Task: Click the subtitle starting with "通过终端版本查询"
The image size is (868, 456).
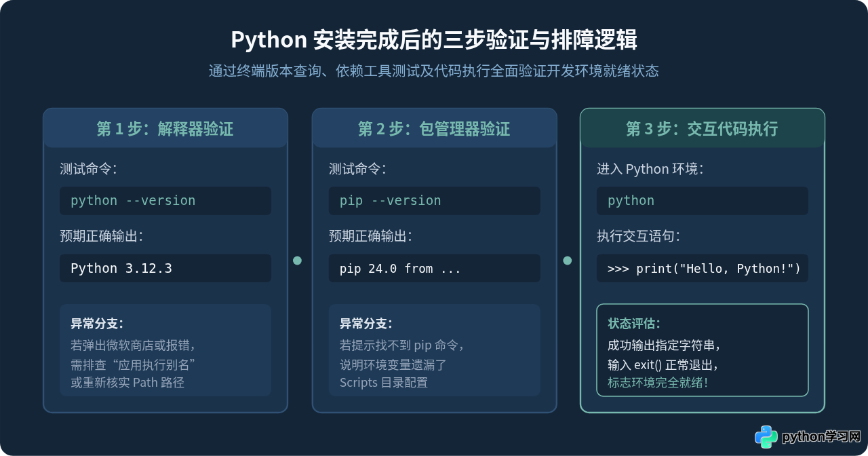Action: coord(434,71)
